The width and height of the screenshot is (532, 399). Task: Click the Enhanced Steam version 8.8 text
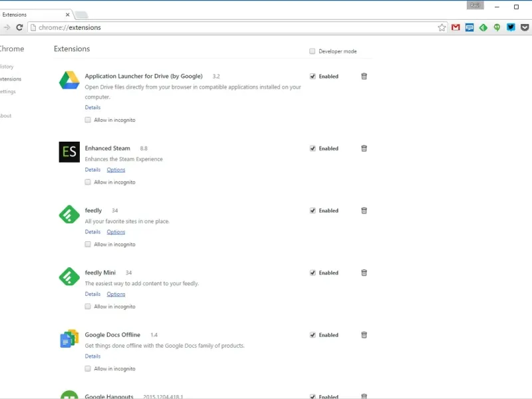[144, 148]
